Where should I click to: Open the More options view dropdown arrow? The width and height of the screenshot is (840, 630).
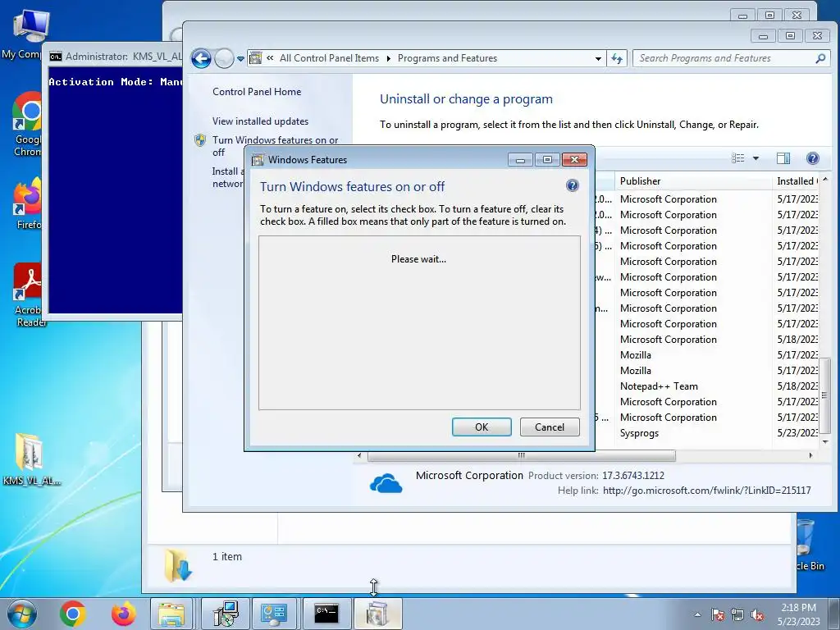click(x=756, y=158)
